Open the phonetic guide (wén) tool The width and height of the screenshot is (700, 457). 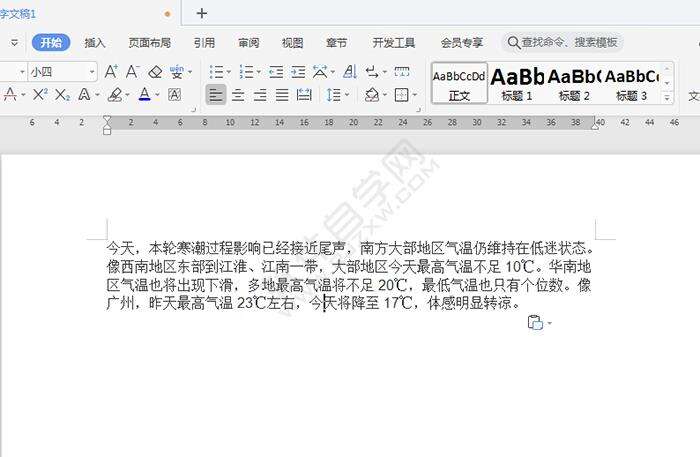tap(177, 72)
